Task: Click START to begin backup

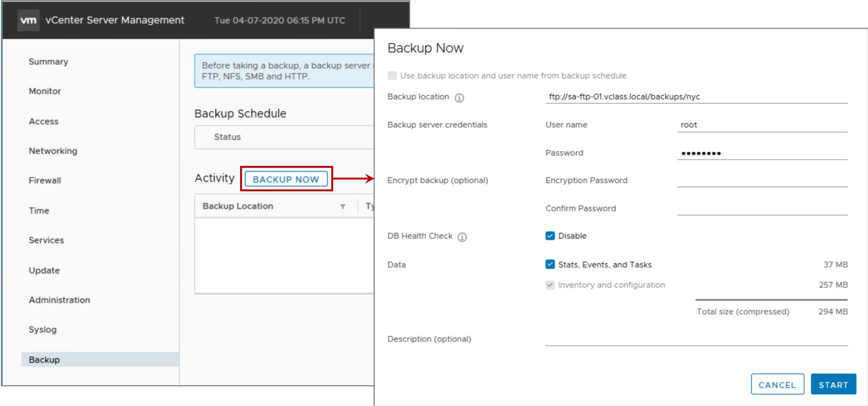Action: click(x=833, y=385)
